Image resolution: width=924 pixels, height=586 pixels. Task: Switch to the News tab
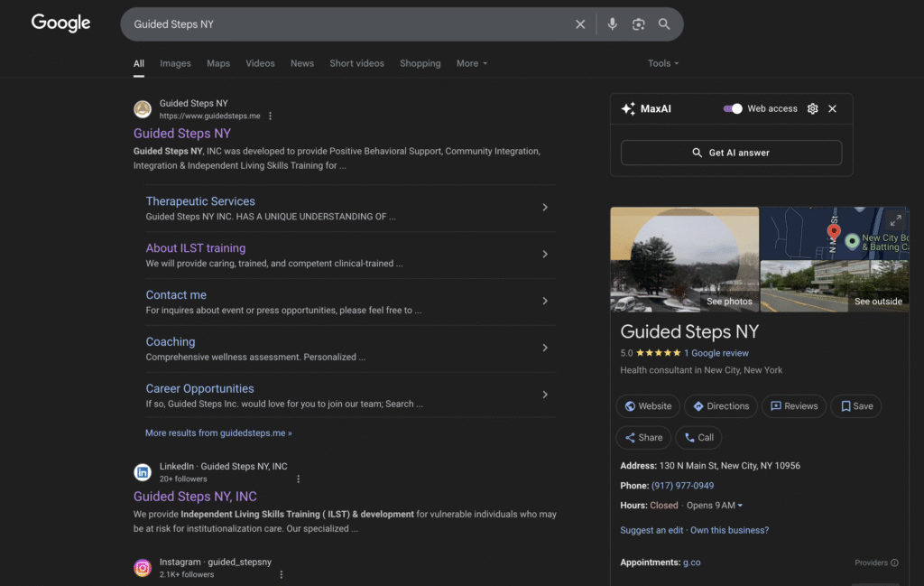tap(302, 63)
